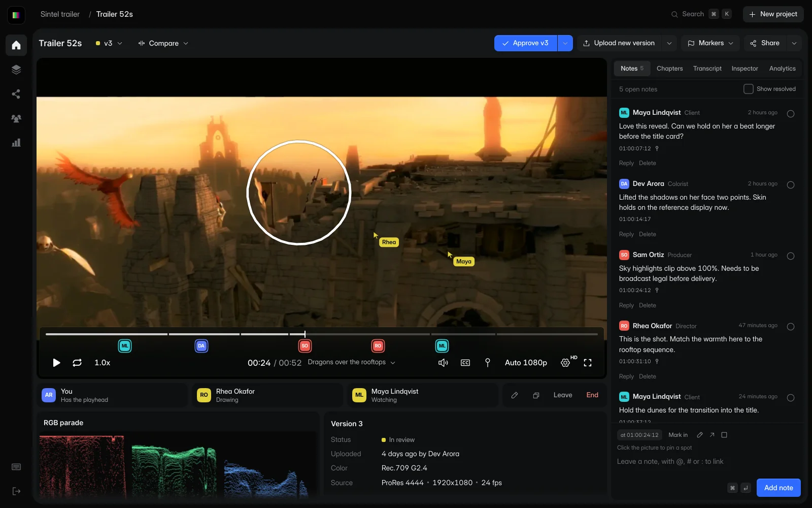The height and width of the screenshot is (508, 812).
Task: Open the layers stack sidebar icon
Action: [x=16, y=70]
